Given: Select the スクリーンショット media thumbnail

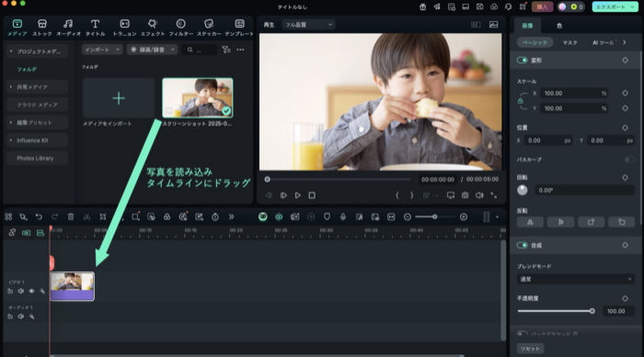Looking at the screenshot, I should tap(198, 98).
